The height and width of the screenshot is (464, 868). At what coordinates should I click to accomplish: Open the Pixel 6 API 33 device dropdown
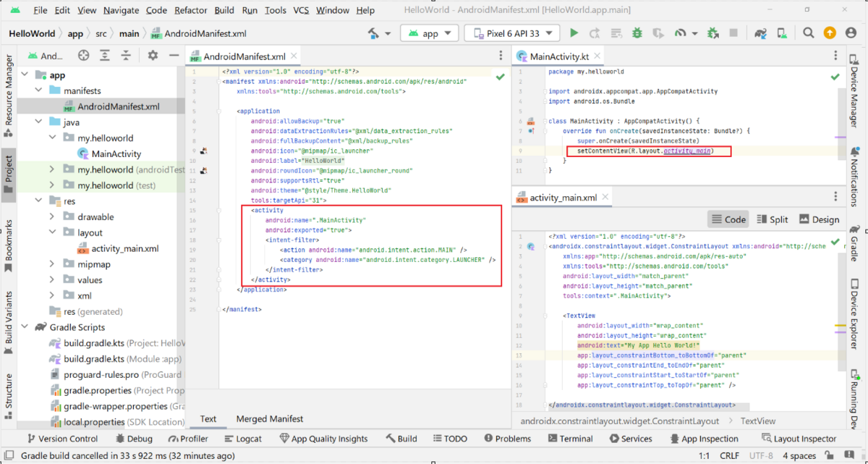[x=512, y=33]
